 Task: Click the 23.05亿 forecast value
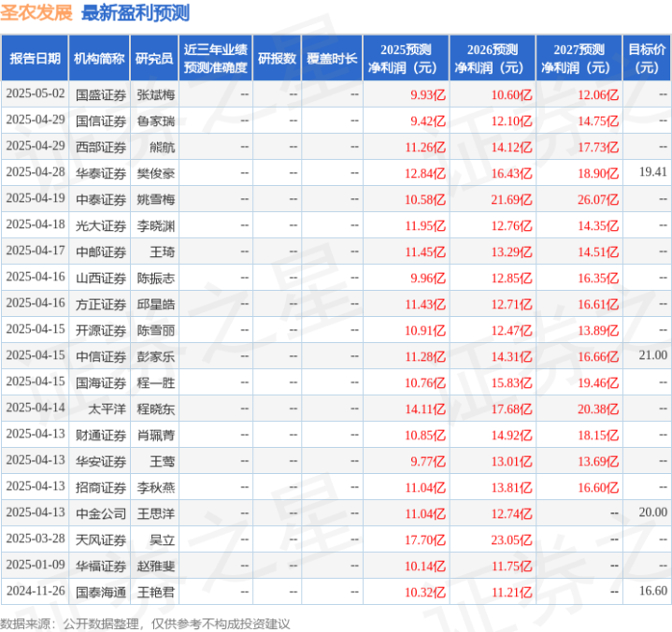tap(511, 539)
